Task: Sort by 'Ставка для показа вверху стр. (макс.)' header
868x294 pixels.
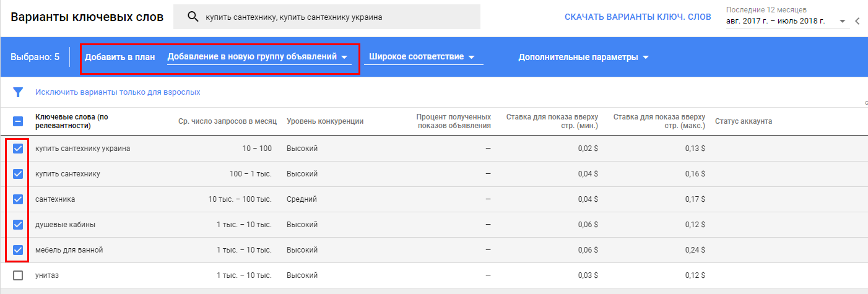Action: (x=659, y=121)
